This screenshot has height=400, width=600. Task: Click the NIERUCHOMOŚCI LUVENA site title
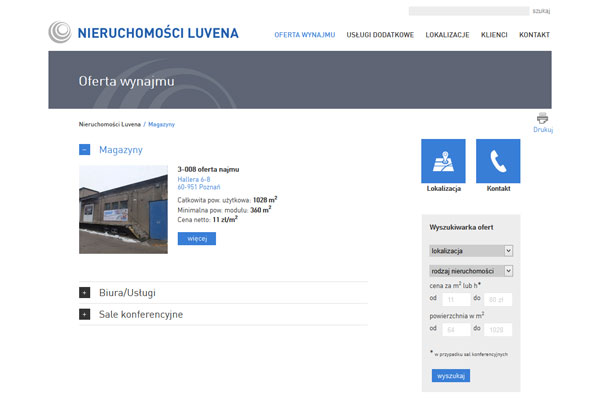click(x=158, y=33)
